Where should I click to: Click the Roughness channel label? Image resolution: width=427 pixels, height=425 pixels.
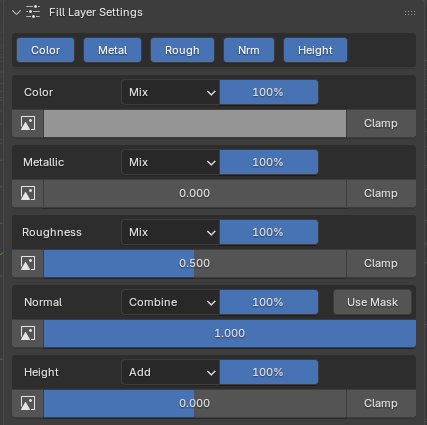(x=52, y=232)
